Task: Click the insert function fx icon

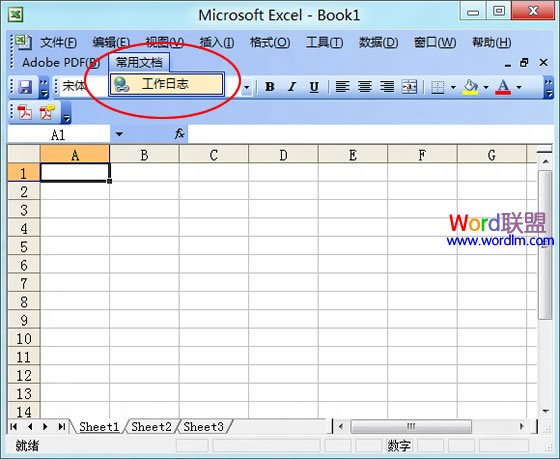Action: (179, 134)
